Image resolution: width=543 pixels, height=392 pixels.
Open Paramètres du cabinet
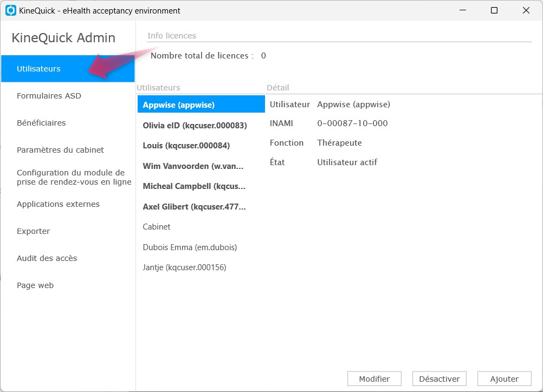click(x=60, y=150)
